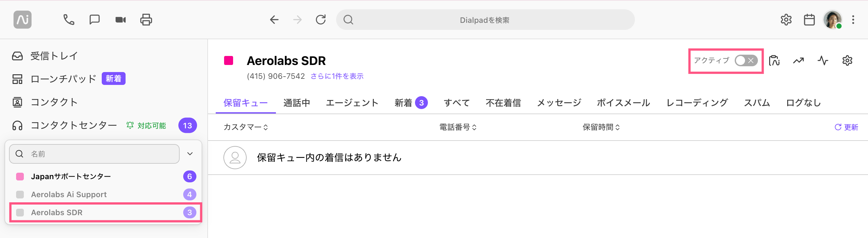Click the text 保留キュー内の着信はありません
The height and width of the screenshot is (238, 868).
pyautogui.click(x=329, y=158)
